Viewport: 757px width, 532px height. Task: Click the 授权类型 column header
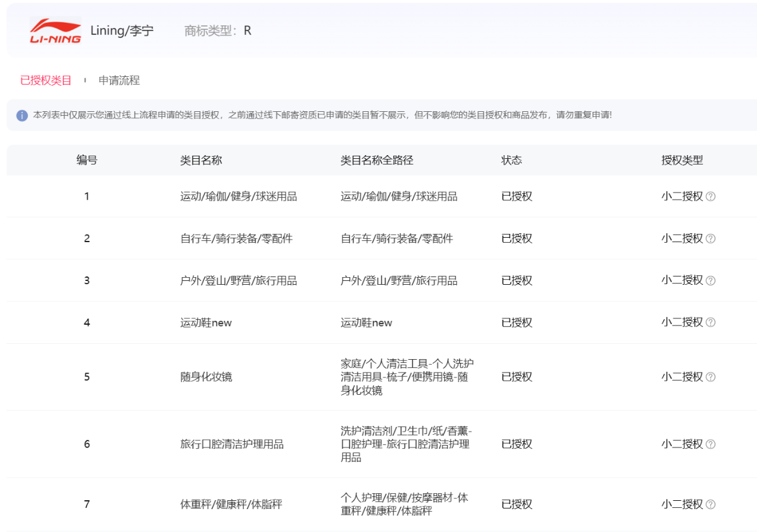pos(682,161)
